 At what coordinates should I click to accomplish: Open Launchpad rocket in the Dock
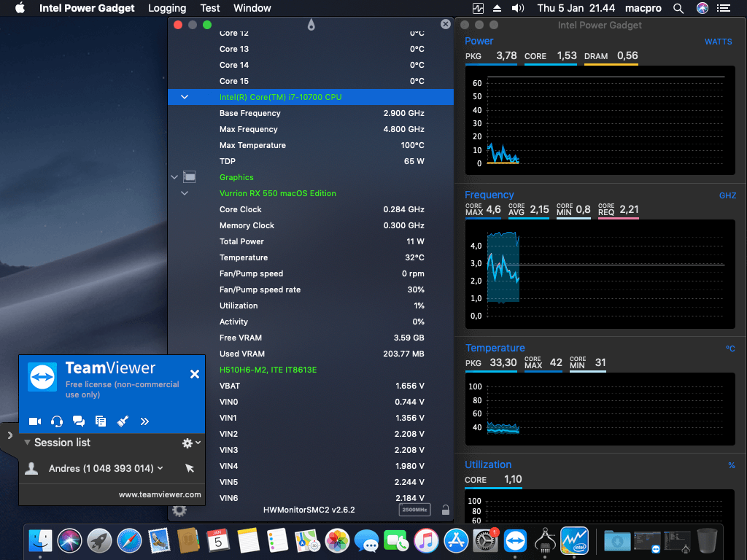99,541
